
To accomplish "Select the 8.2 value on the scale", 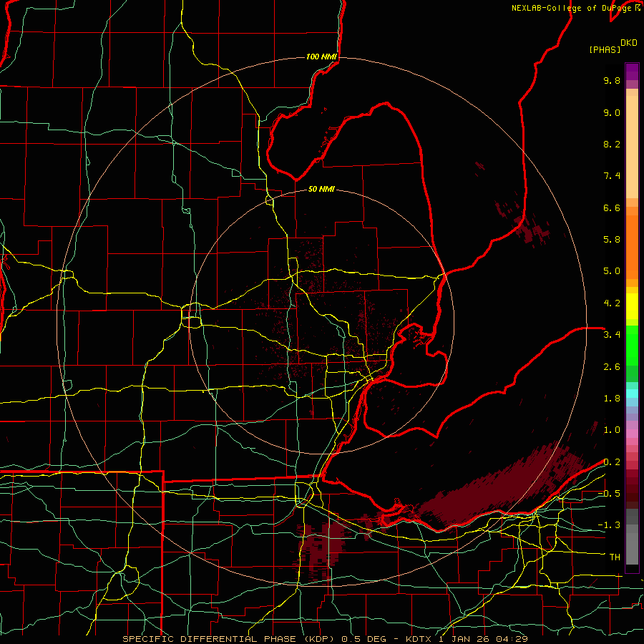I will pyautogui.click(x=612, y=144).
